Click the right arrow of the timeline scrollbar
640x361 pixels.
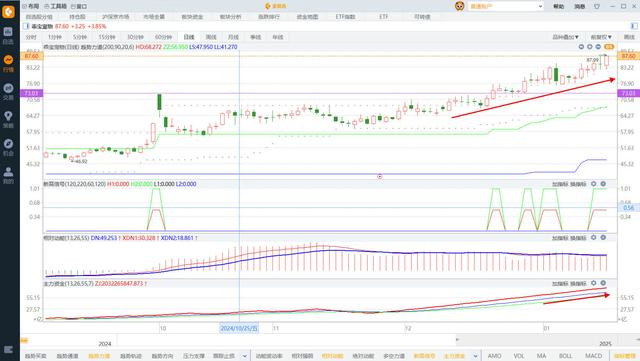pos(637,340)
